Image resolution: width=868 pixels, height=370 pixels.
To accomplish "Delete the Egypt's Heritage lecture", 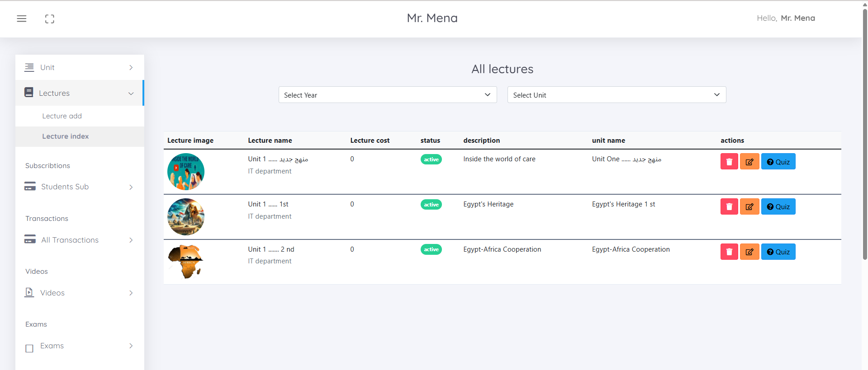I will point(729,206).
